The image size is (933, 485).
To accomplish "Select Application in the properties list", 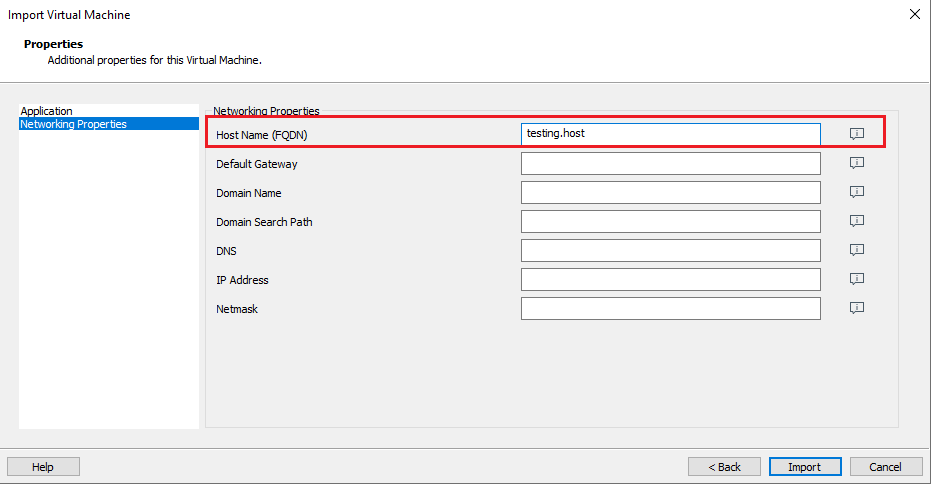I will click(109, 111).
